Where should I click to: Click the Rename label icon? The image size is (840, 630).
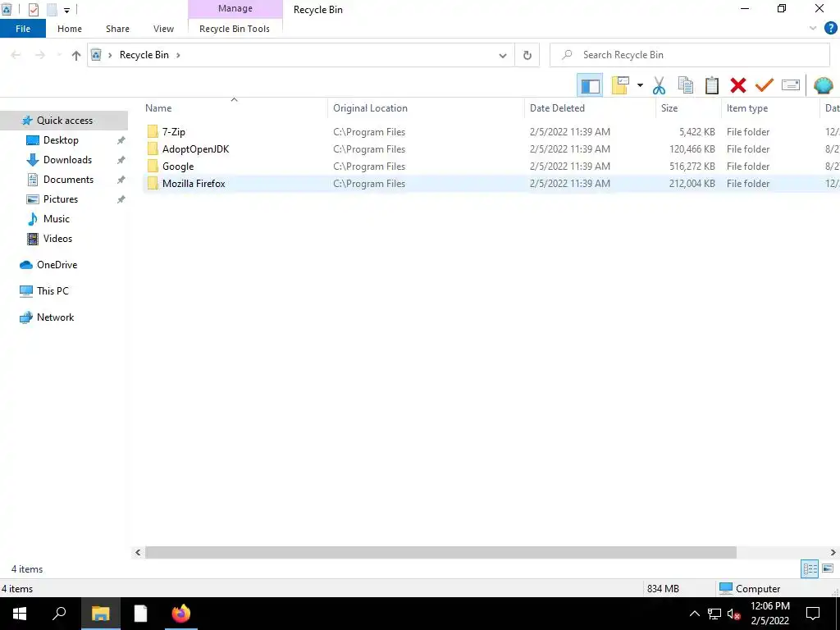click(791, 85)
